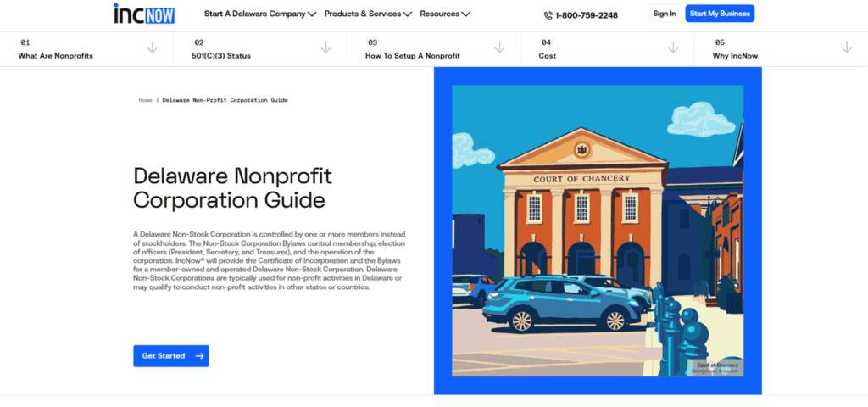868x407 pixels.
Task: Click down arrow beside What Are Nonprofits
Action: pyautogui.click(x=153, y=47)
